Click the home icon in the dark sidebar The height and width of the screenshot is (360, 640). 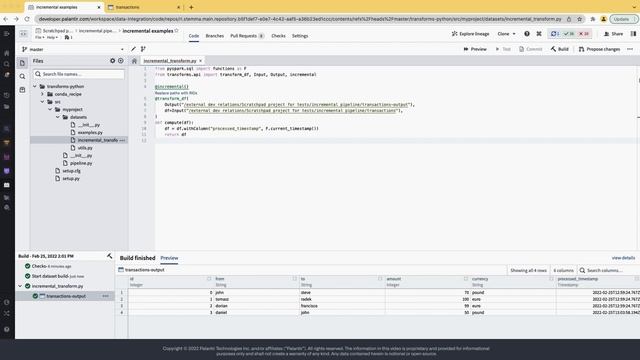[x=7, y=53]
